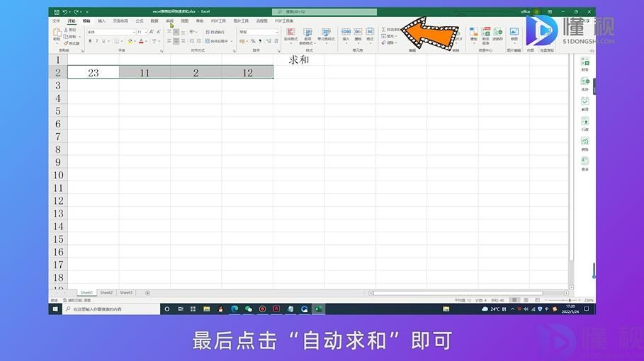This screenshot has width=644, height=361.
Task: Open Format as Table menu
Action: (x=307, y=36)
